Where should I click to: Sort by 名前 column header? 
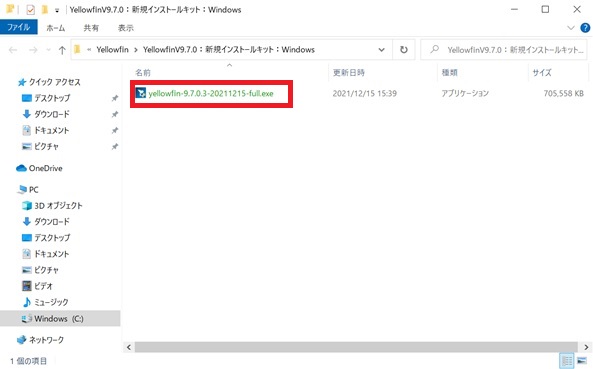coord(143,72)
